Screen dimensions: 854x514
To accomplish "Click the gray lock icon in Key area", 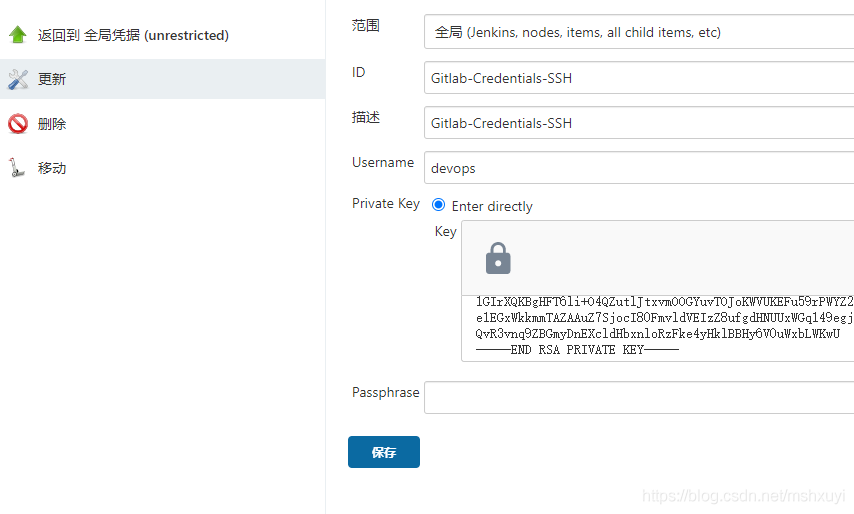I will [498, 259].
